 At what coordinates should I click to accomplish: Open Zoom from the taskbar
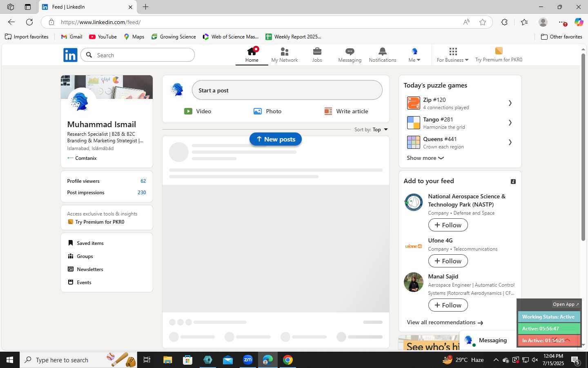click(248, 360)
